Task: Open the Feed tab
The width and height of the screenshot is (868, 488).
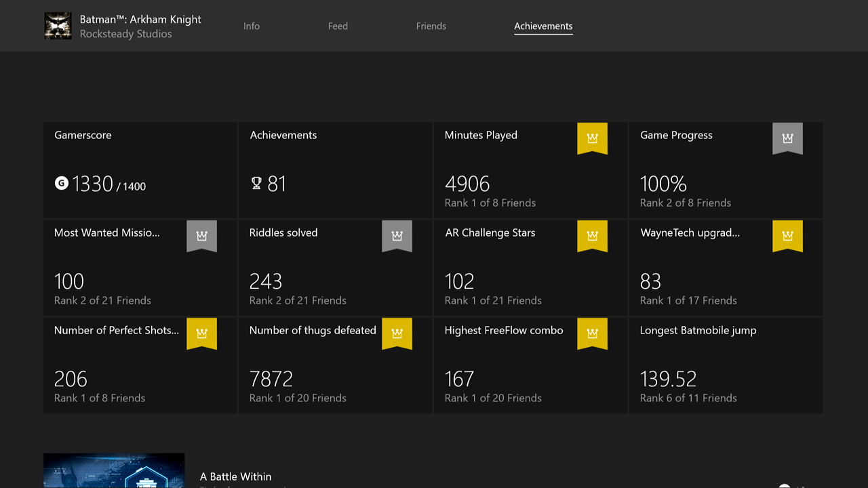Action: (338, 26)
